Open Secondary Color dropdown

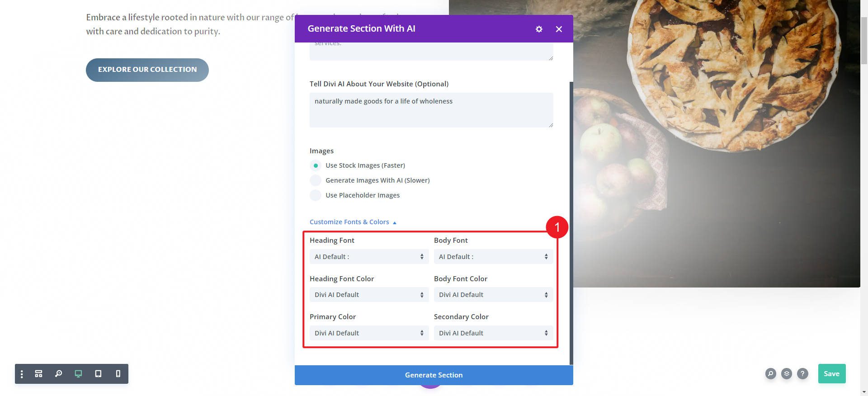[x=493, y=333]
